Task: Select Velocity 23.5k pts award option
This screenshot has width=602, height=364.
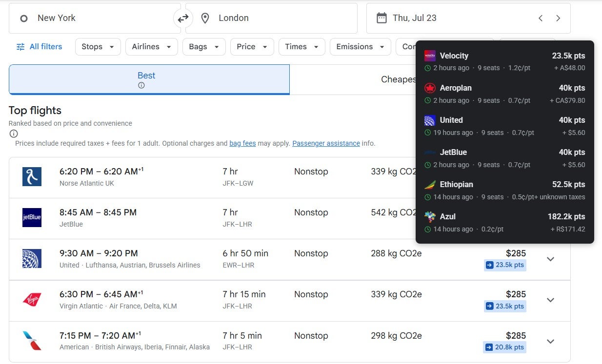Action: (x=505, y=61)
